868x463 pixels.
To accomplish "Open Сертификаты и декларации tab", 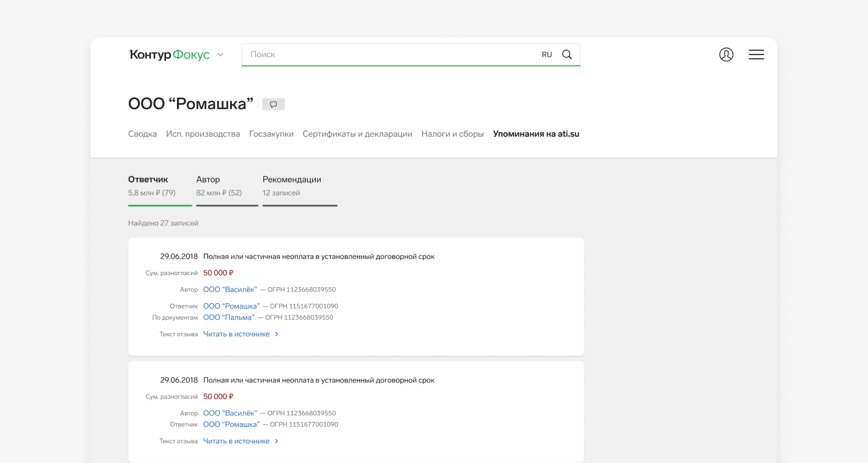I will 357,134.
